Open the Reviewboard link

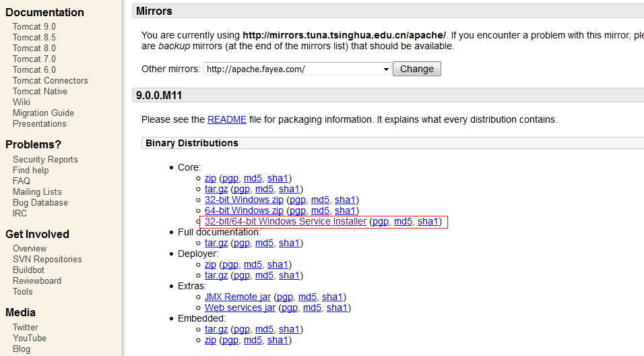[37, 280]
